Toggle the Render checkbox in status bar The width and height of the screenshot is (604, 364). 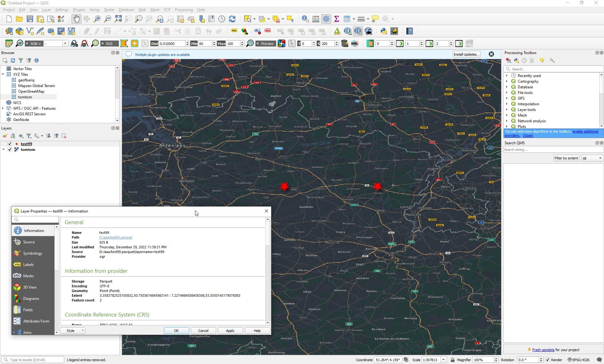coord(548,360)
